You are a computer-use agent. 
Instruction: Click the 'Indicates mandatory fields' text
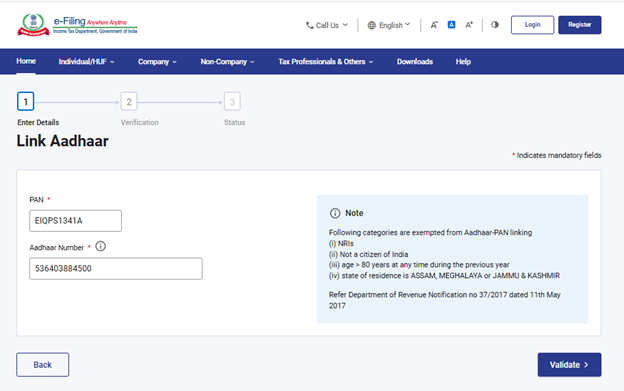[557, 155]
